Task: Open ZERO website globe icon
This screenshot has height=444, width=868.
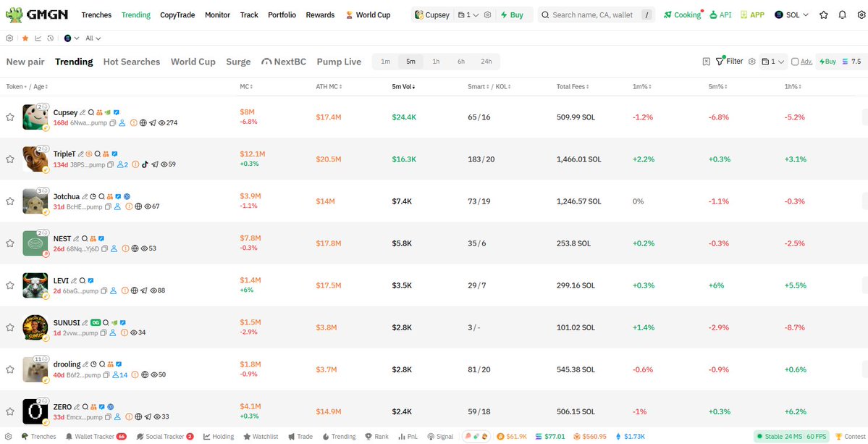Action: coord(138,417)
